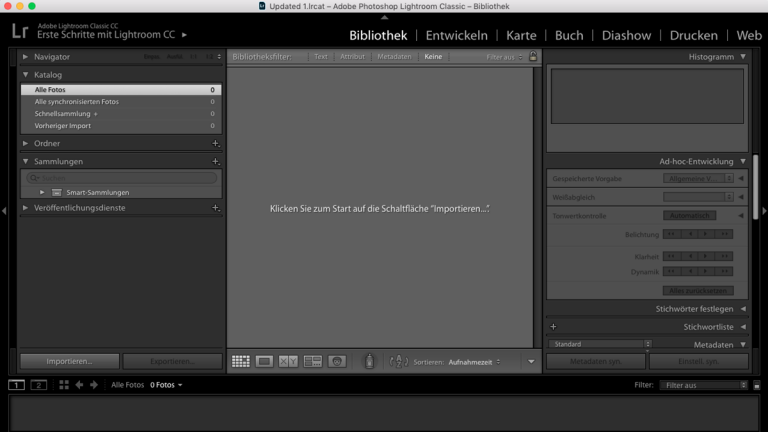Viewport: 768px width, 432px height.
Task: Expand the Navigator panel
Action: coord(25,57)
